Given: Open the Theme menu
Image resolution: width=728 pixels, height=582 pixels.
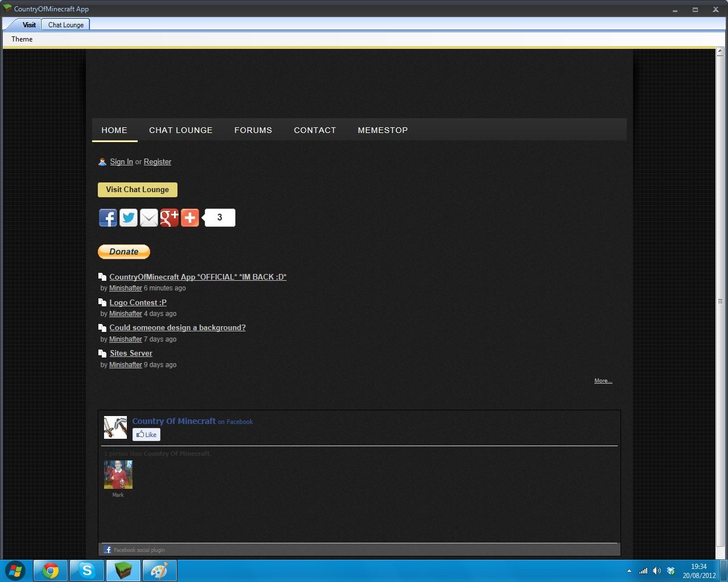Looking at the screenshot, I should (22, 39).
